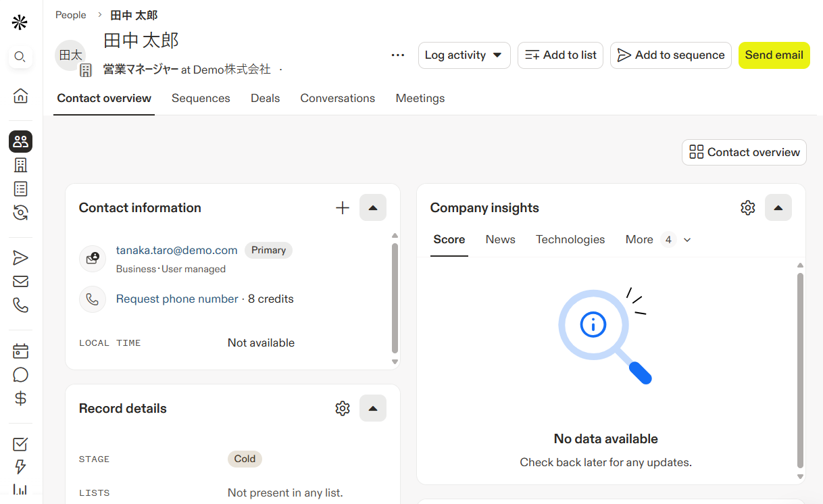This screenshot has width=823, height=504.
Task: Click the Contact information panel scrollbar
Action: pos(395,297)
